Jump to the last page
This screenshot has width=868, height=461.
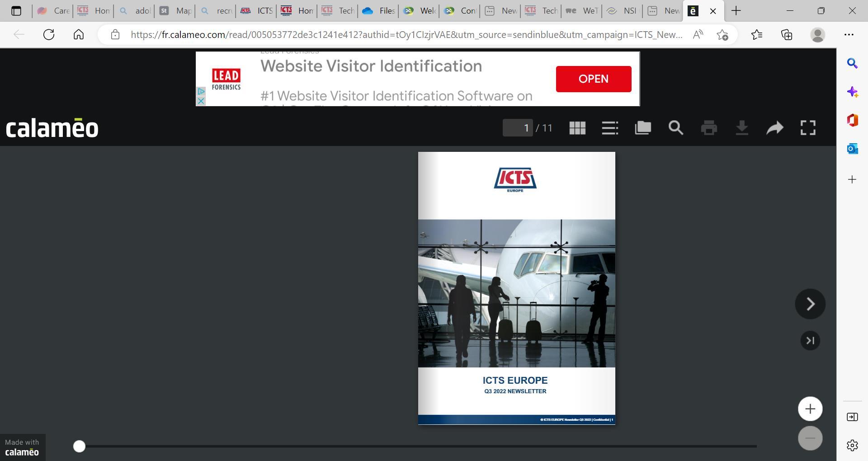point(810,340)
